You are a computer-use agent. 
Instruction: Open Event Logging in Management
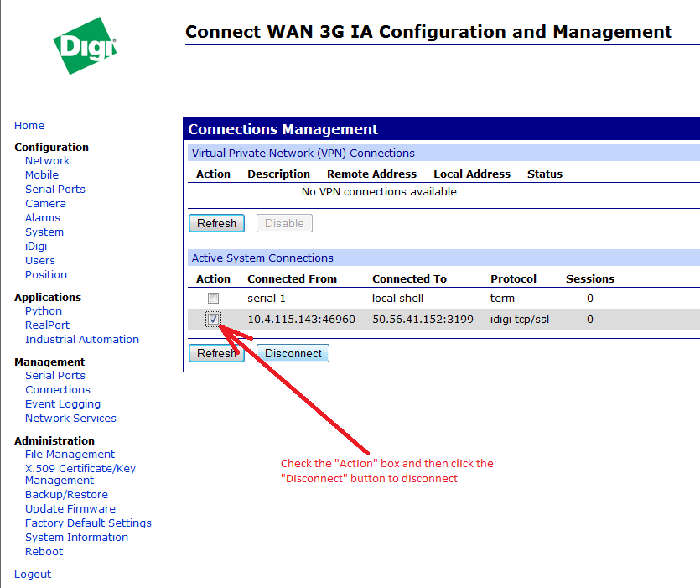click(63, 404)
